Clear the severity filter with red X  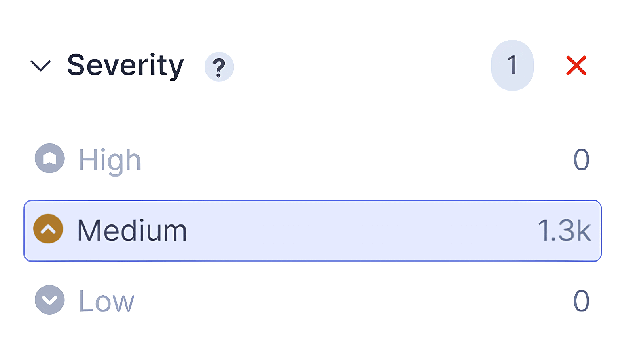pos(576,66)
